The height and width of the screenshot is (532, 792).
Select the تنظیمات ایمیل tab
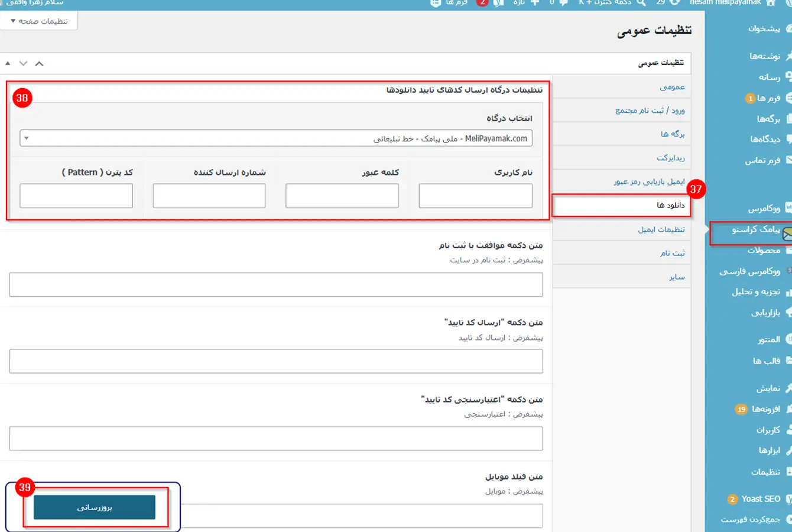(x=621, y=229)
